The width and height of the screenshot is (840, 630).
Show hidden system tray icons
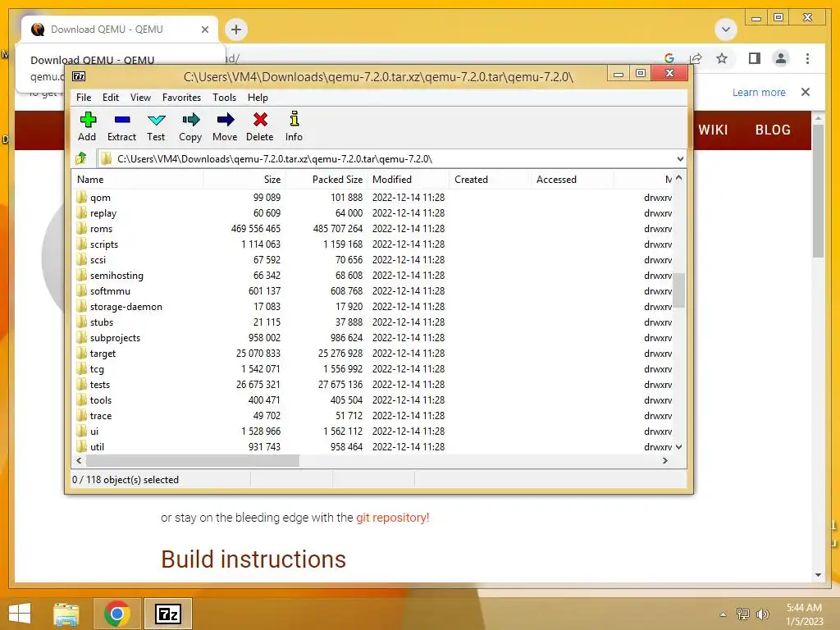pyautogui.click(x=724, y=614)
